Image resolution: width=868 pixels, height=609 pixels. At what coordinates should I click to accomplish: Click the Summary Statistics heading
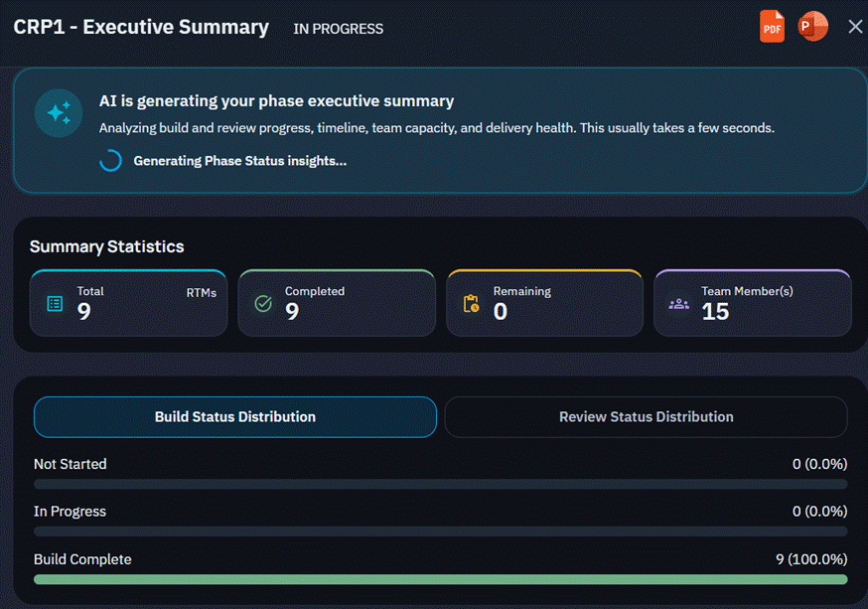point(107,246)
